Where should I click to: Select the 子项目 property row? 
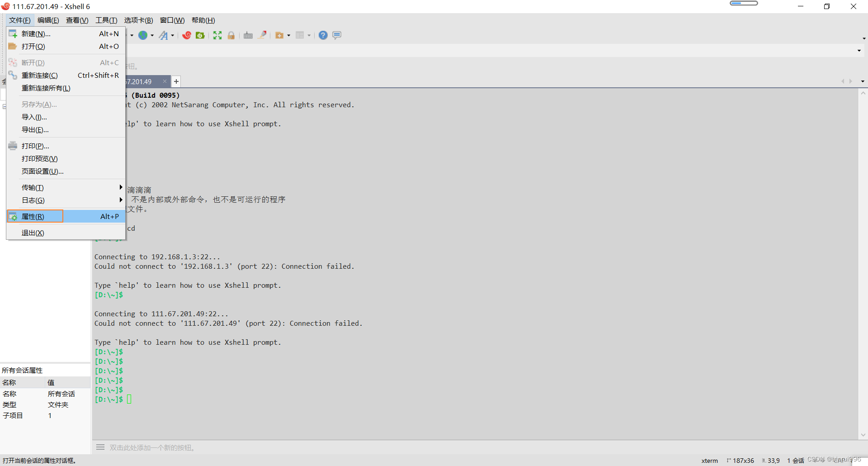(45, 415)
